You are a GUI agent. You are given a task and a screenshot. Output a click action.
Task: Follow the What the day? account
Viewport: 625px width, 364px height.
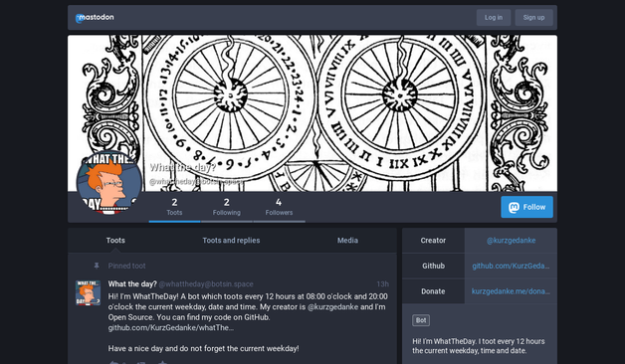coord(526,207)
